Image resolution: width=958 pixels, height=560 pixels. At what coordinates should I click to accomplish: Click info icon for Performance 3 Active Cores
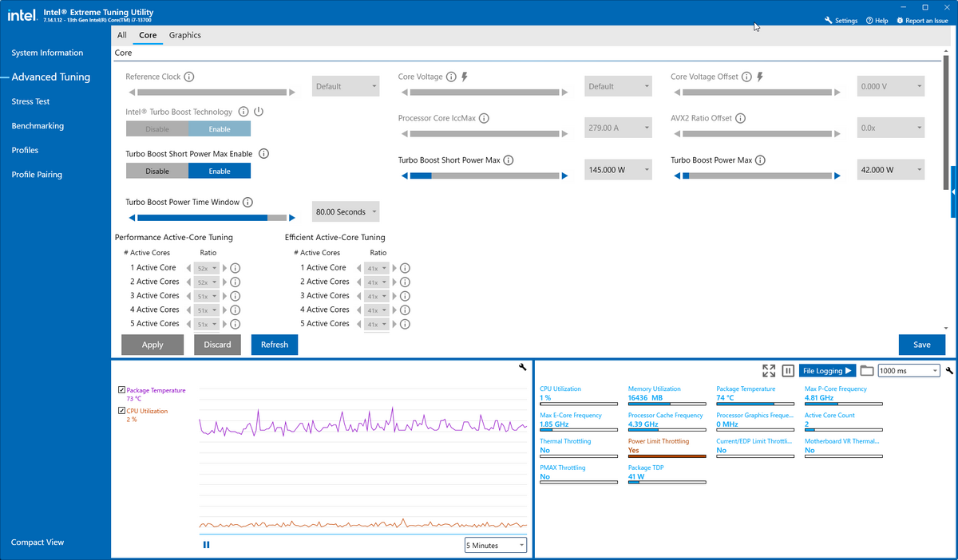point(236,297)
